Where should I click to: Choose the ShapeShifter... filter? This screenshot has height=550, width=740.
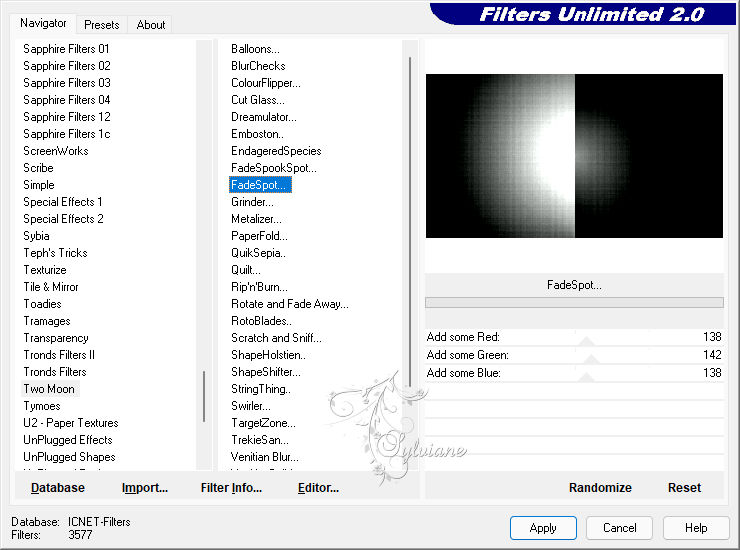click(266, 372)
